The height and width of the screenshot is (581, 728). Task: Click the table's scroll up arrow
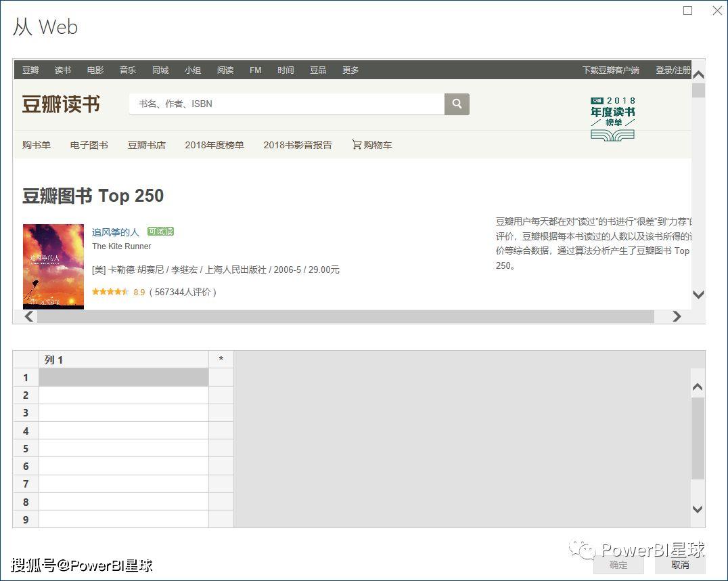point(698,387)
